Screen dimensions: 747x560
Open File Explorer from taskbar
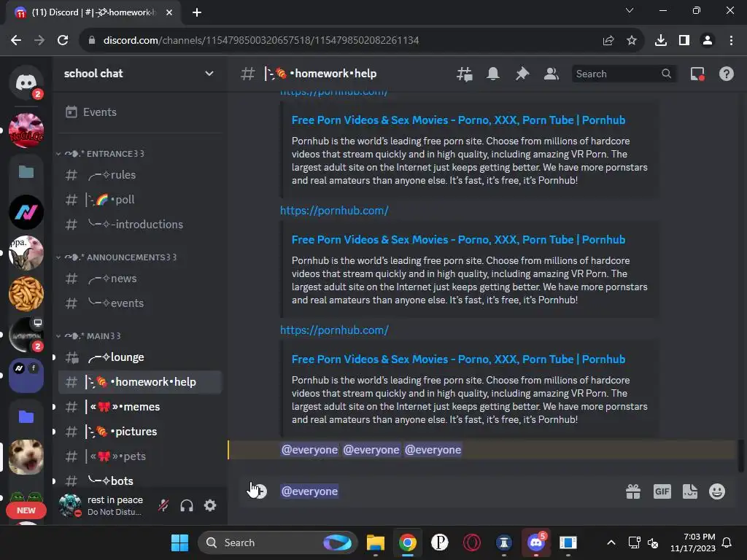tap(376, 542)
